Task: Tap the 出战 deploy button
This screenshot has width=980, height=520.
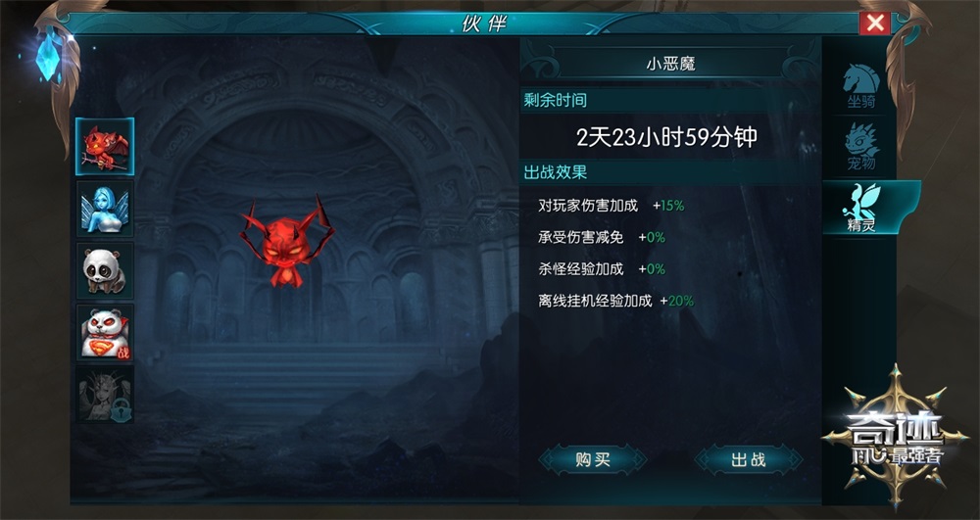Action: coord(748,460)
